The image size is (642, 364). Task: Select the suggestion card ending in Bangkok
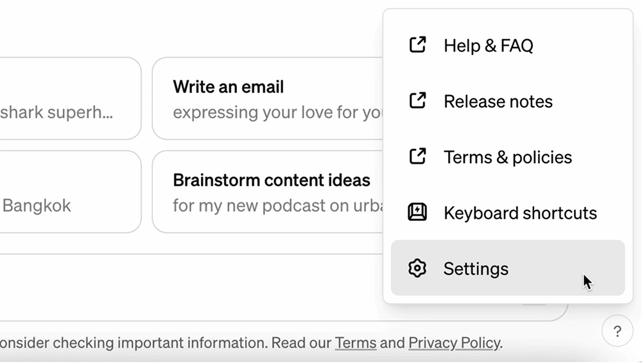tap(69, 191)
